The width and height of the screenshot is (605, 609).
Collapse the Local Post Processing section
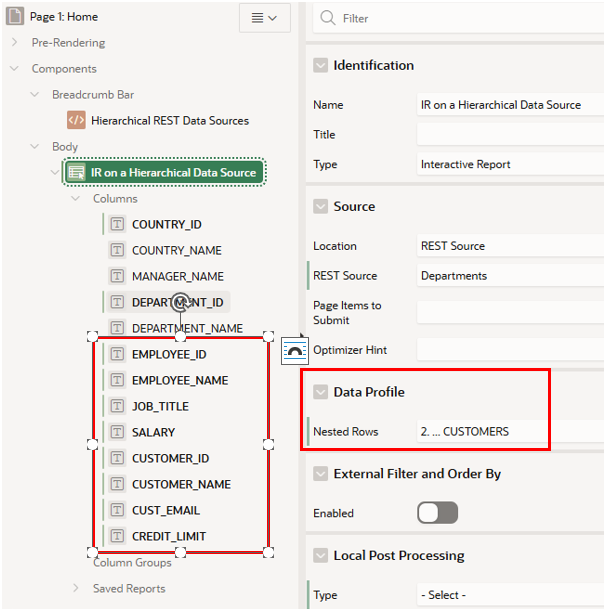tap(321, 555)
